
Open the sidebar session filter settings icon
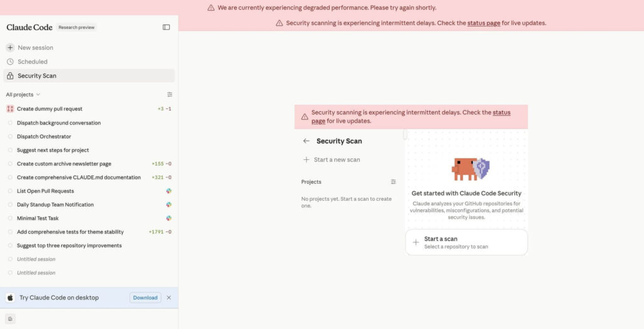click(170, 94)
